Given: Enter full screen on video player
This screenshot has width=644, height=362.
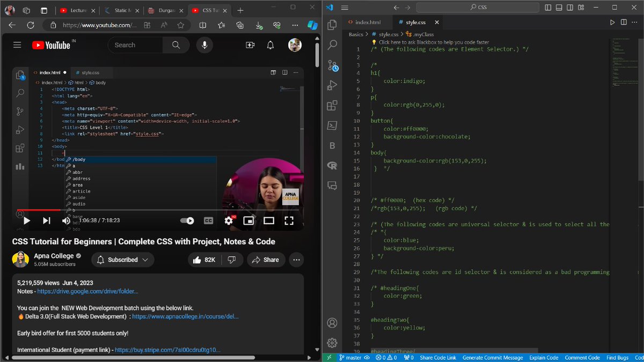Looking at the screenshot, I should click(x=289, y=220).
